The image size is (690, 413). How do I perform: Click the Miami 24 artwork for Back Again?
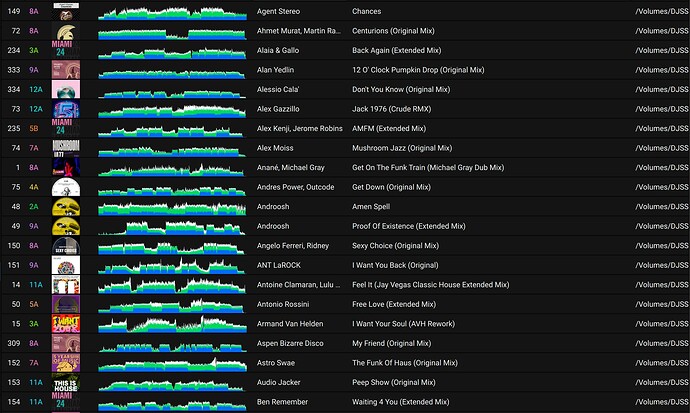click(67, 50)
